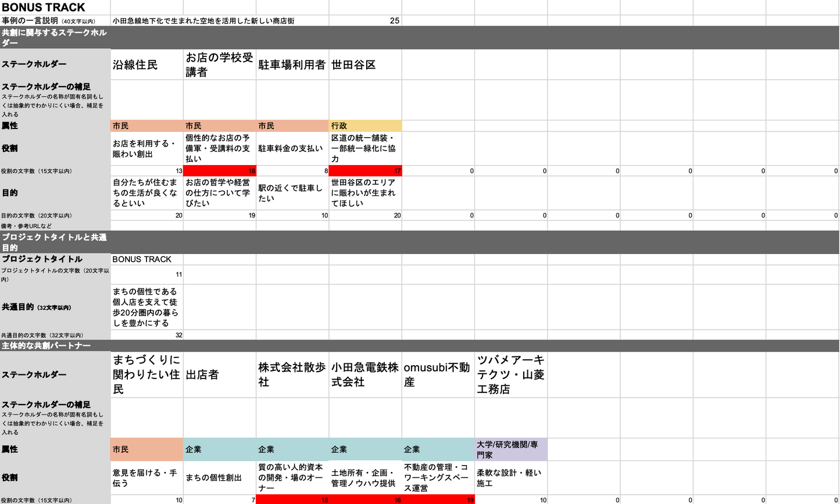Click the 世田谷区 stakeholder cell

[x=364, y=65]
